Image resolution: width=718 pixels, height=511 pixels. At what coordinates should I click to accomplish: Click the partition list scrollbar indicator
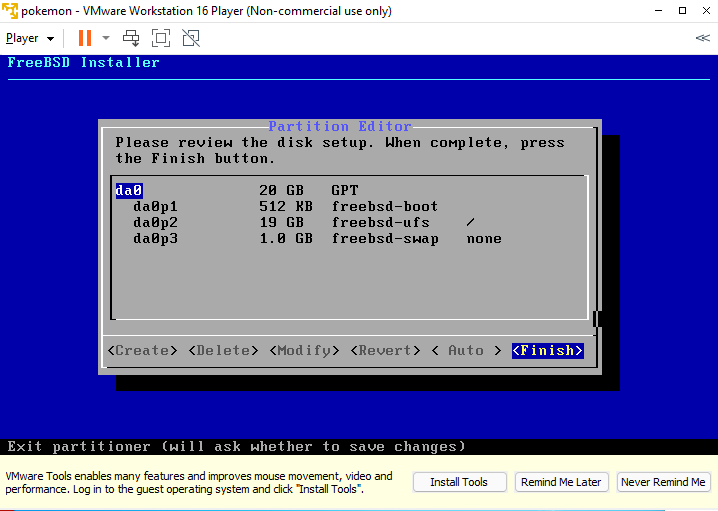(x=595, y=319)
